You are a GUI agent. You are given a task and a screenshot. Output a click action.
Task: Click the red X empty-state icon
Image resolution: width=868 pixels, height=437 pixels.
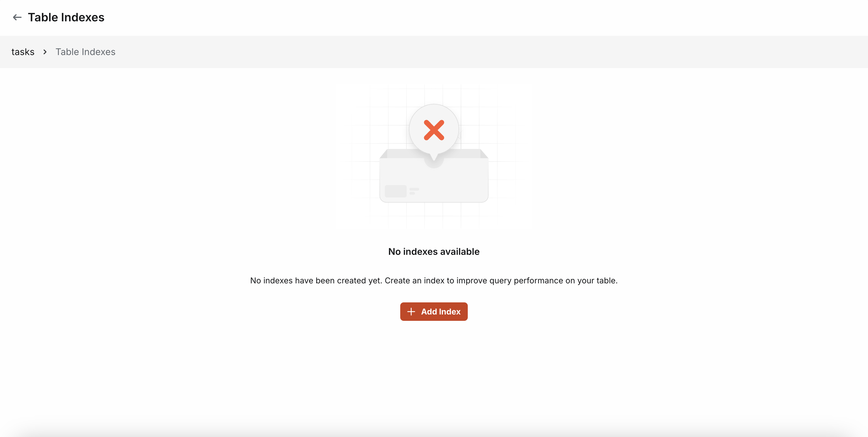point(434,130)
